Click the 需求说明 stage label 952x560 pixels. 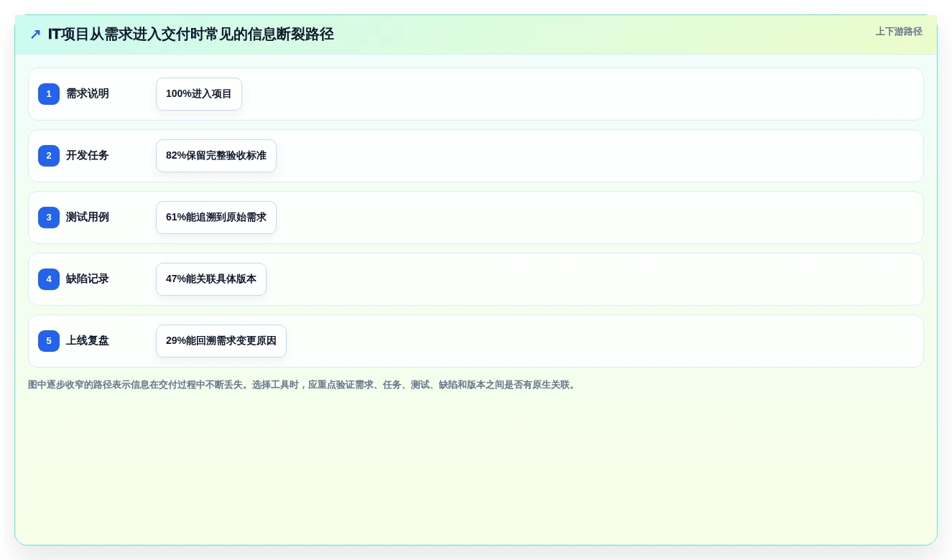[x=88, y=94]
